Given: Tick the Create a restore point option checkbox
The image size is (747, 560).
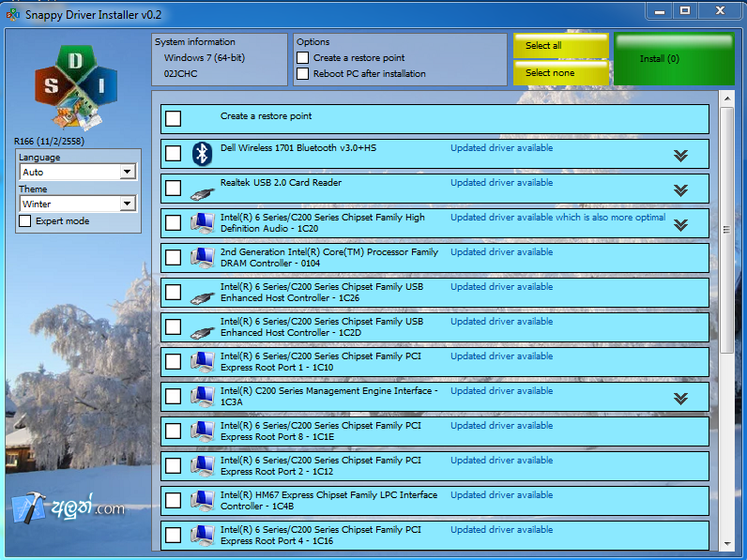Looking at the screenshot, I should tap(302, 57).
